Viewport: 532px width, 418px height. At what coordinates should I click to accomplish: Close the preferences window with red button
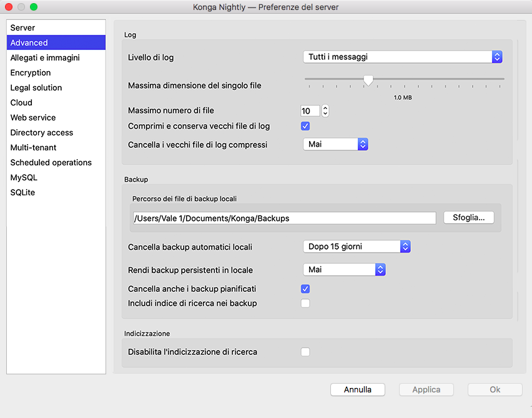coord(9,7)
